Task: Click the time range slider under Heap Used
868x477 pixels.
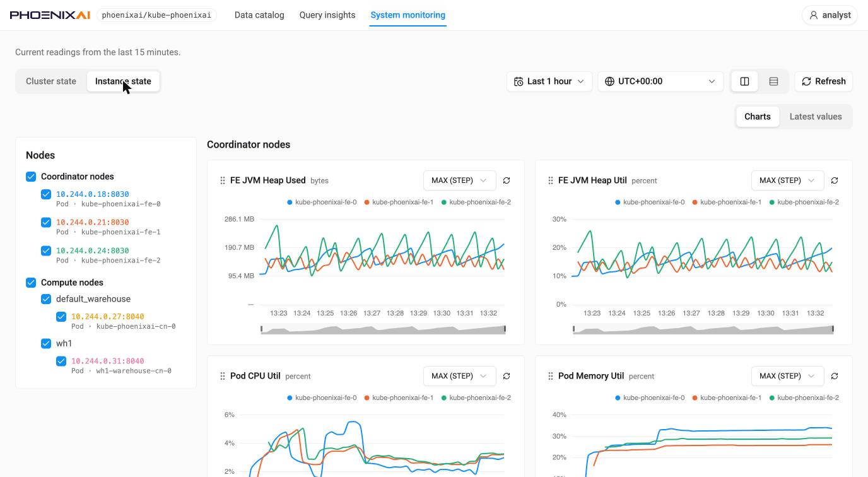Action: point(384,329)
